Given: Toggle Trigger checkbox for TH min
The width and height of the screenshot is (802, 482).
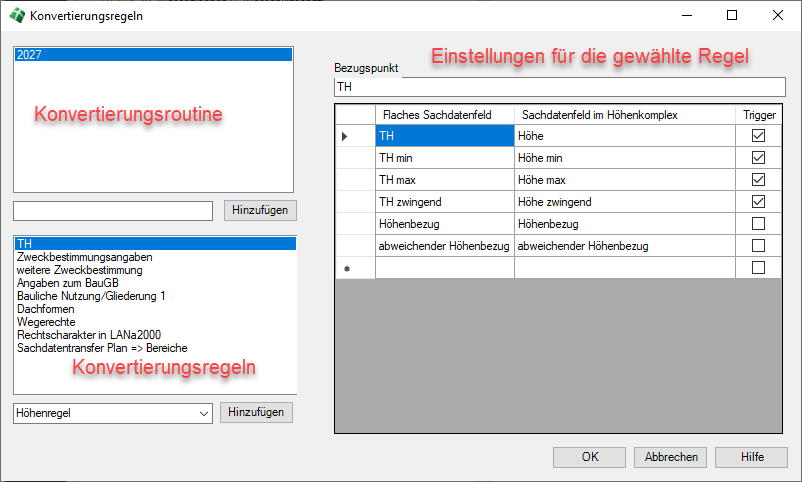Looking at the screenshot, I should pos(758,158).
